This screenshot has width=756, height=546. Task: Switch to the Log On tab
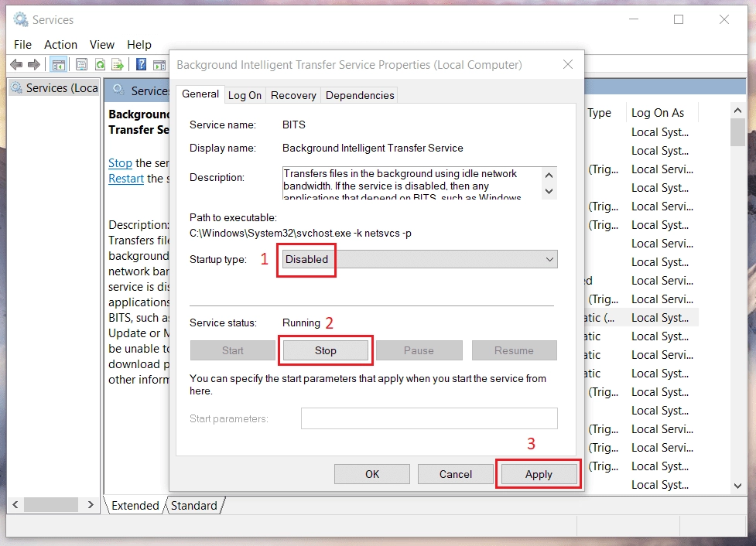[245, 95]
